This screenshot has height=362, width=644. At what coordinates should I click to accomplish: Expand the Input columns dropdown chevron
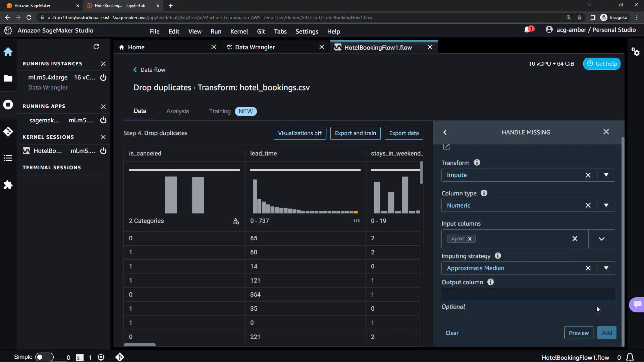pyautogui.click(x=601, y=239)
